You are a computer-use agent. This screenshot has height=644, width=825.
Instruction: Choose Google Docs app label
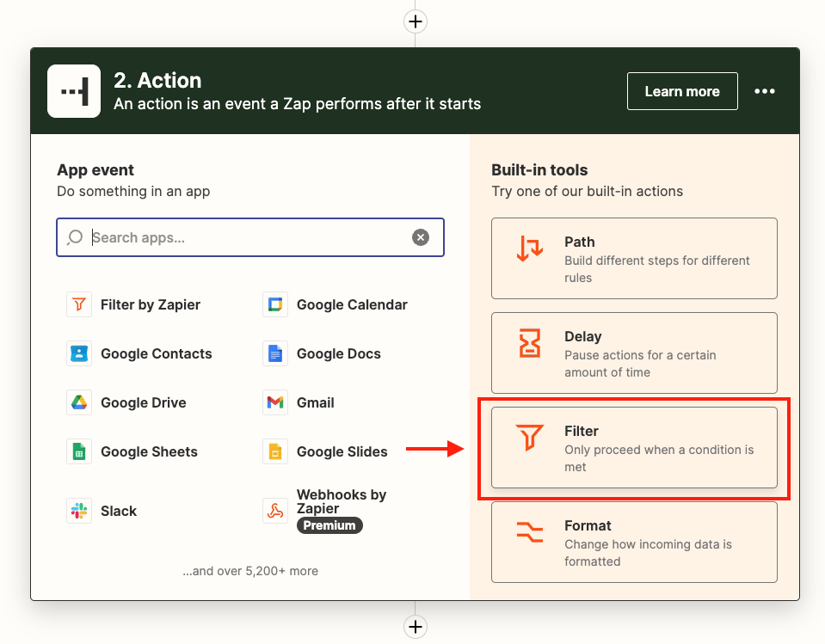tap(339, 353)
